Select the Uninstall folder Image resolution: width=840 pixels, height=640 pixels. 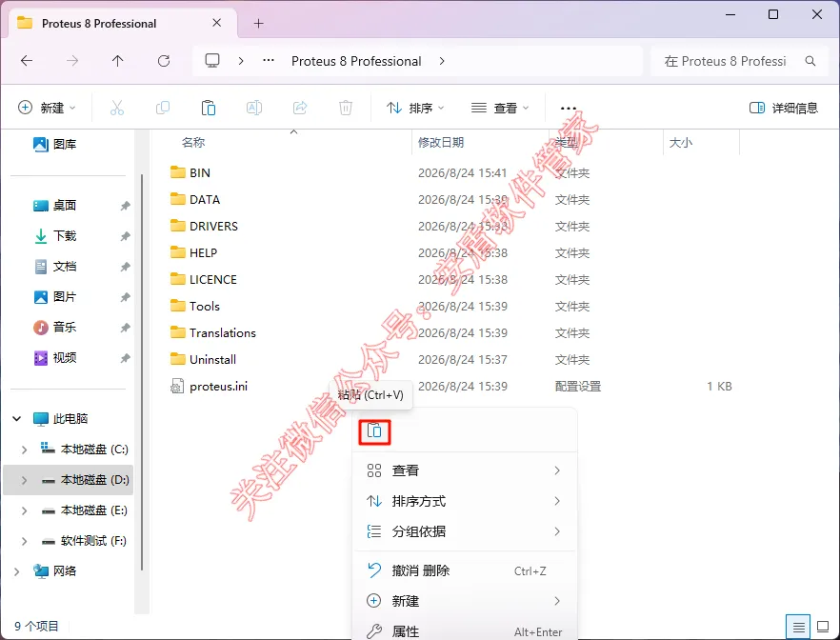(203, 360)
